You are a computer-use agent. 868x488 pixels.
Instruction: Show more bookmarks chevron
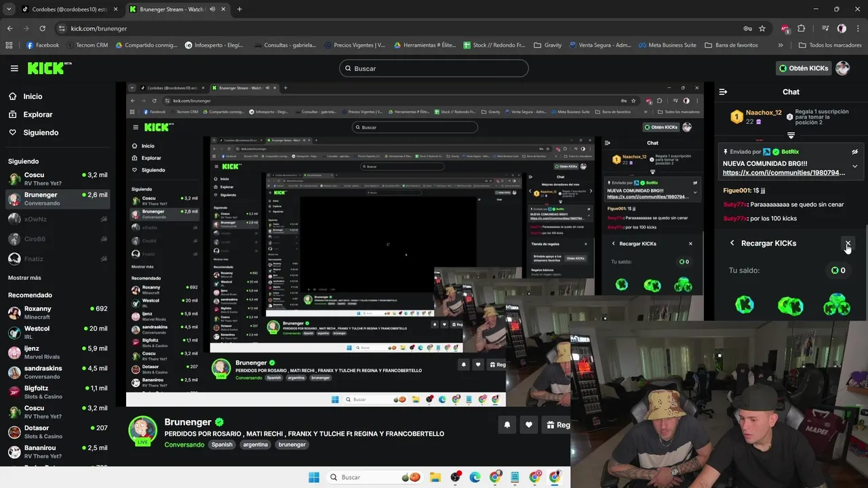[781, 45]
